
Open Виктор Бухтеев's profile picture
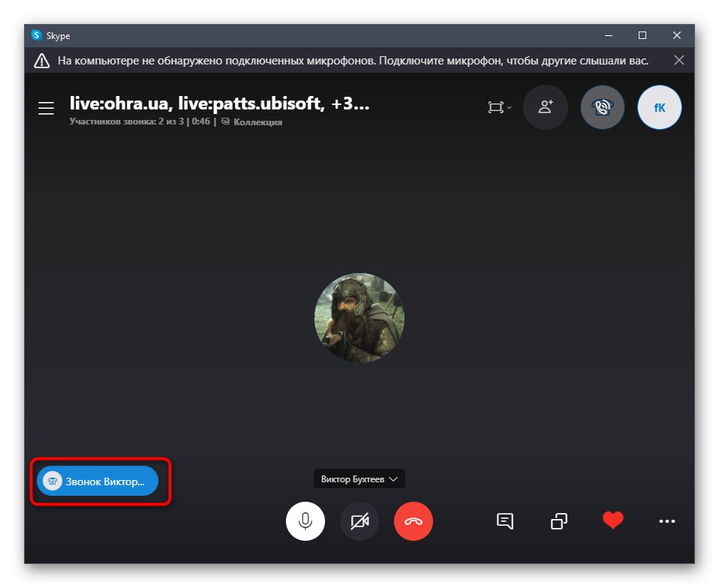359,317
